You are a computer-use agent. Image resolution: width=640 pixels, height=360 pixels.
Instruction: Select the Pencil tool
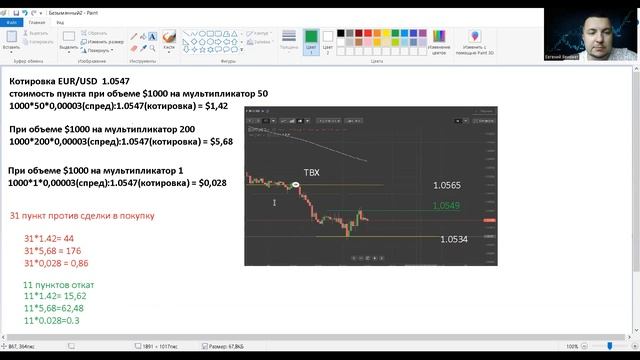134,37
